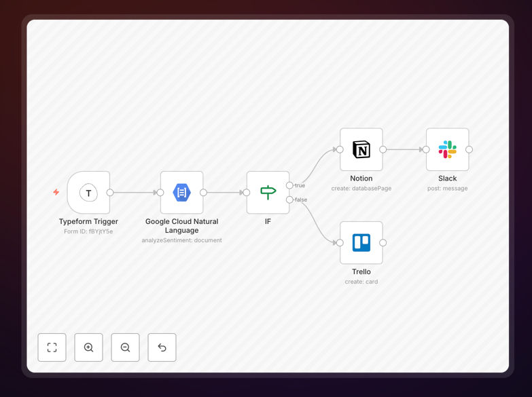The height and width of the screenshot is (397, 532).
Task: Click the Trello node output connector
Action: point(383,243)
